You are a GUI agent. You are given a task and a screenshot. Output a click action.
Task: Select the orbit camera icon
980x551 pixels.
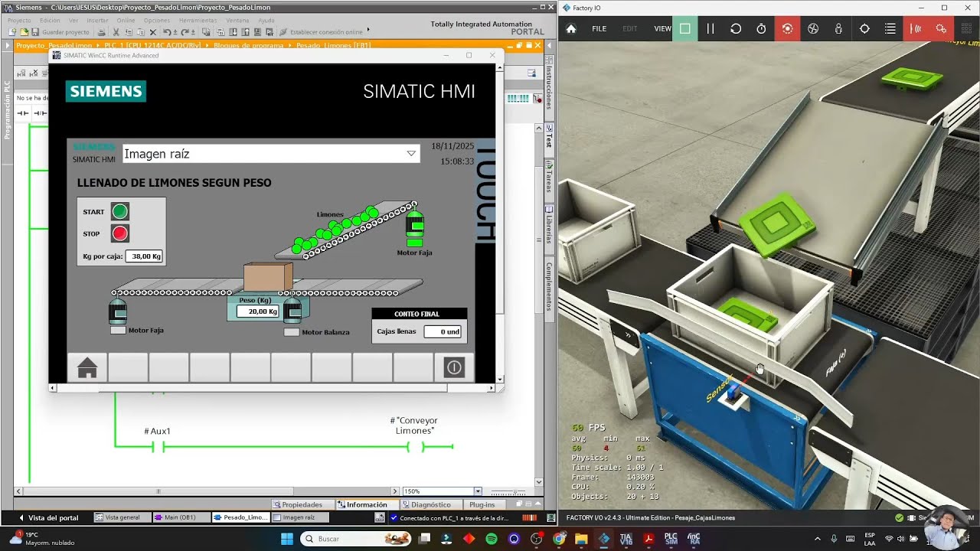[787, 28]
